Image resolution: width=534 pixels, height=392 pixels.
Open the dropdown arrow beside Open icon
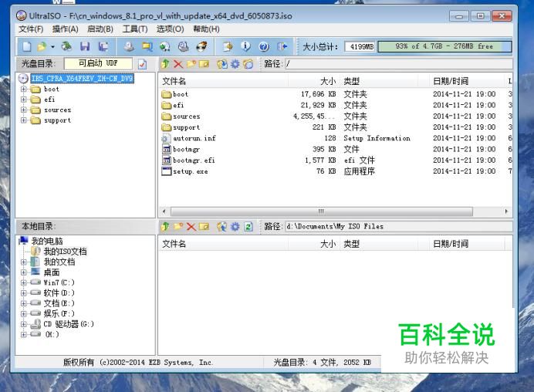point(52,46)
